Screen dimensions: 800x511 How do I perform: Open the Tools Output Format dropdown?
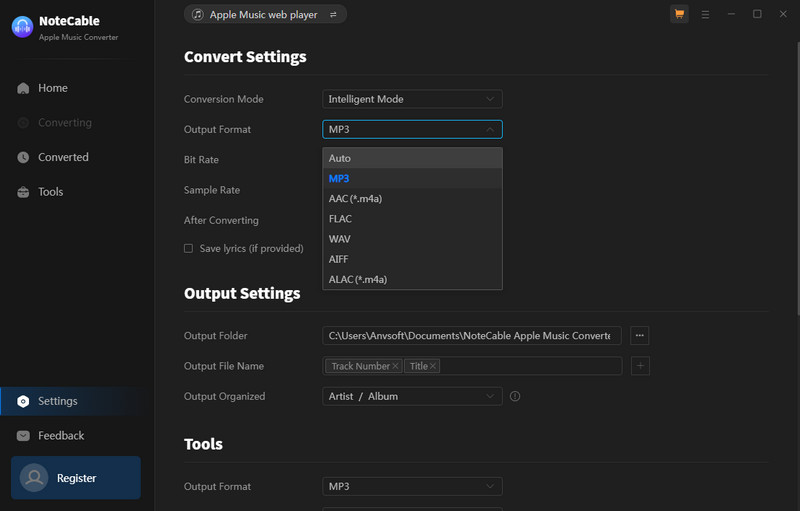tap(412, 487)
